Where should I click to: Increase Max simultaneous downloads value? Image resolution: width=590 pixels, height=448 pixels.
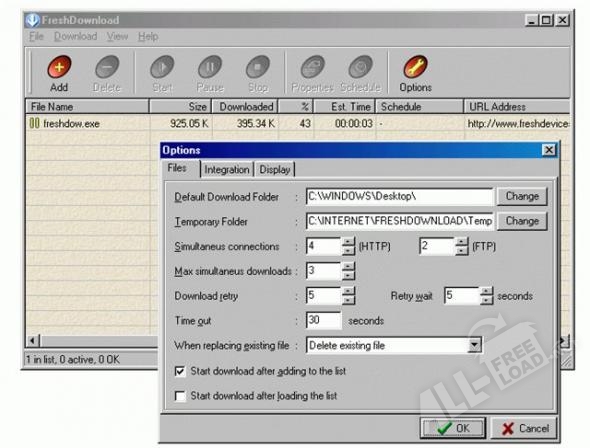click(349, 266)
